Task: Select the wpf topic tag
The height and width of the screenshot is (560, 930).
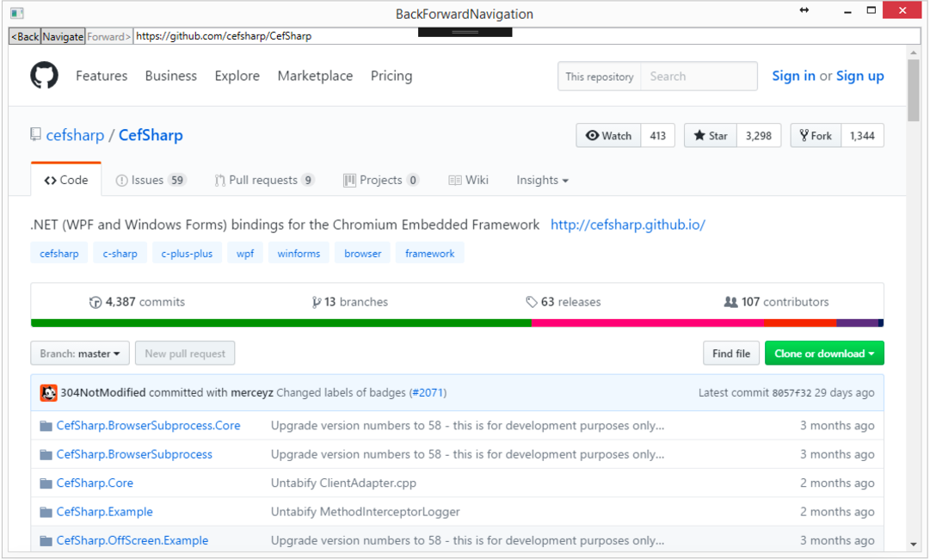Action: [x=245, y=253]
